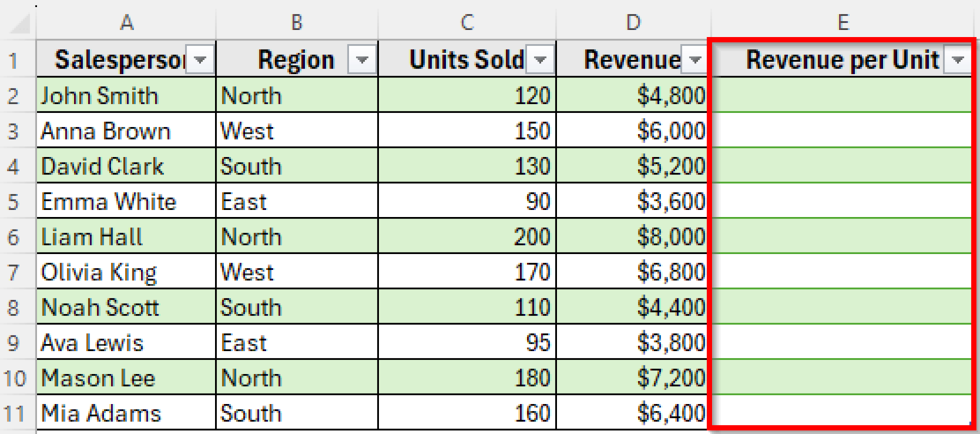Select row 11 header
Image resolution: width=980 pixels, height=434 pixels.
point(15,414)
